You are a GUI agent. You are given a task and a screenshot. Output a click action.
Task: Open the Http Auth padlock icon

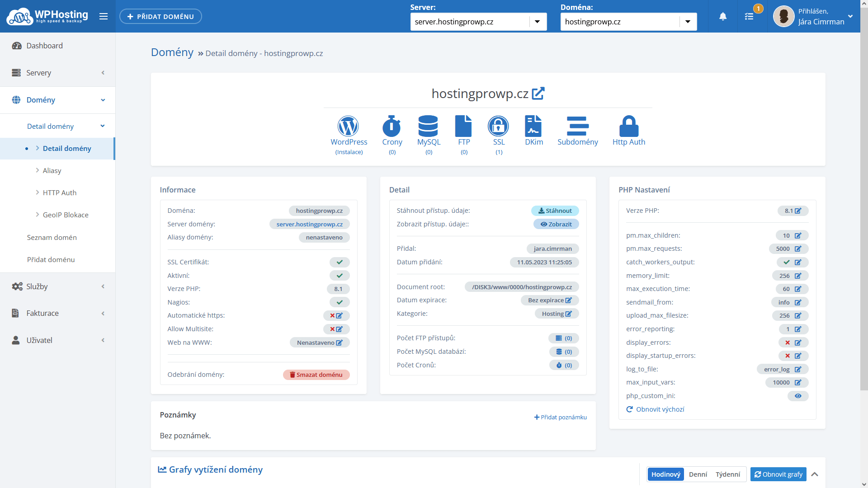tap(628, 127)
